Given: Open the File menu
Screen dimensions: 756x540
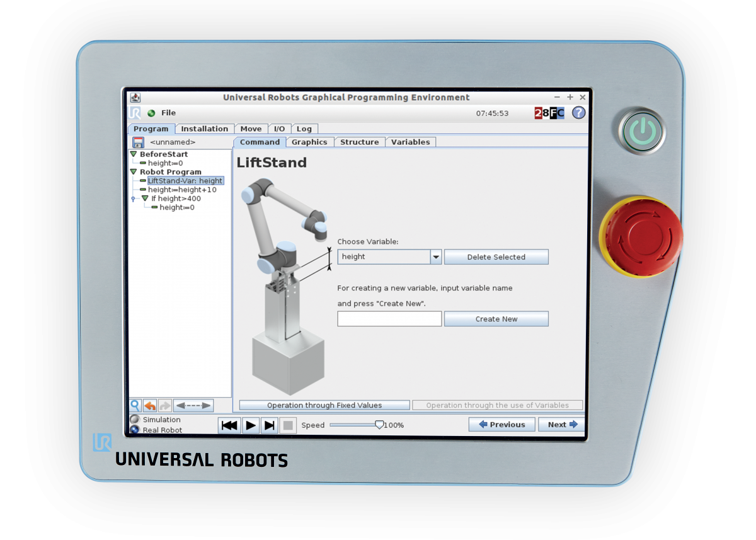Looking at the screenshot, I should (x=168, y=113).
